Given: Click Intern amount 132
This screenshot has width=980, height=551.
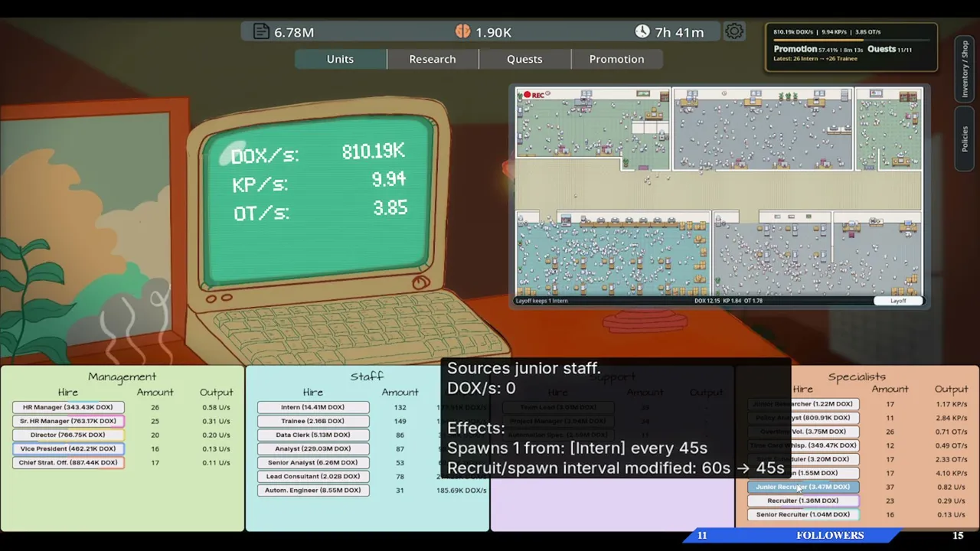Looking at the screenshot, I should pos(400,407).
